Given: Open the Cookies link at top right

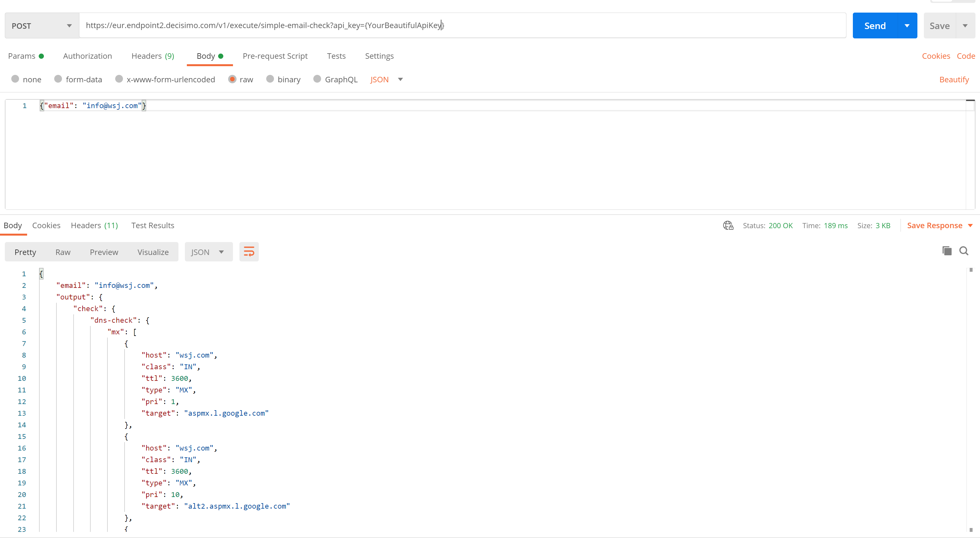Looking at the screenshot, I should click(x=936, y=56).
